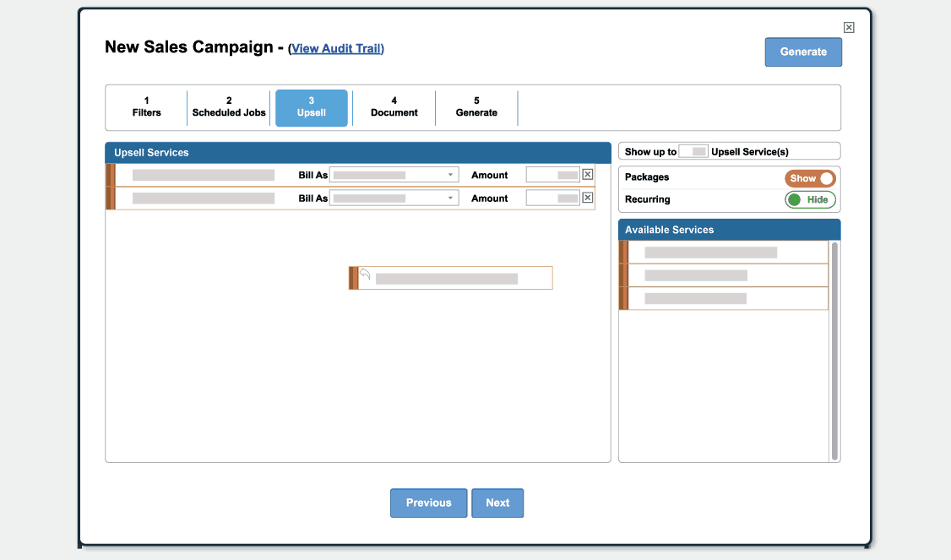The height and width of the screenshot is (560, 951).
Task: Toggle the Recurring Hide switch
Action: click(x=810, y=199)
